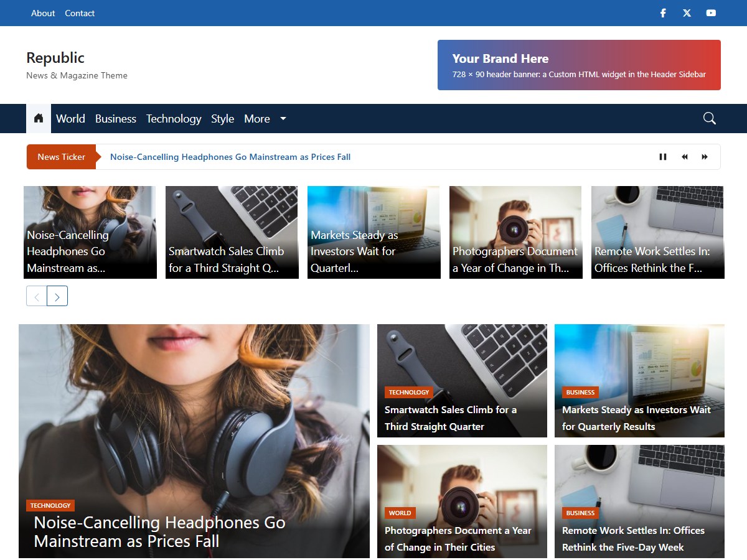Advance carousel with right chevron button
This screenshot has height=560, width=747.
point(57,296)
